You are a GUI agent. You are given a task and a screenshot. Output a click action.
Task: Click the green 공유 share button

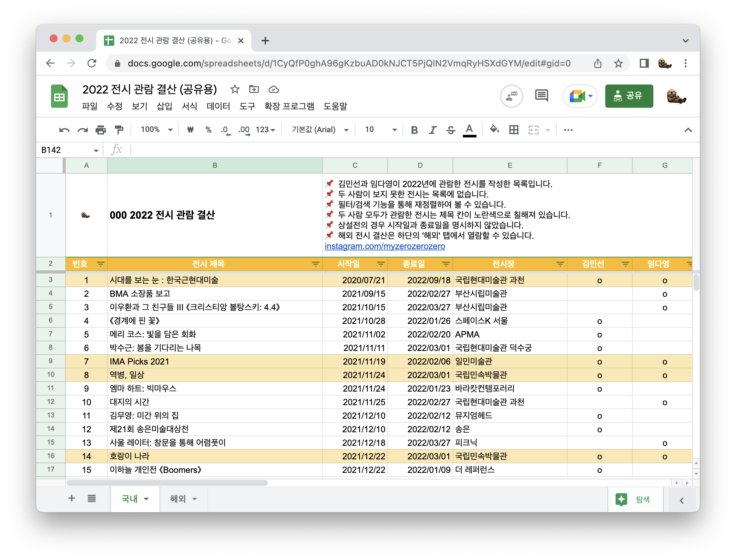[x=629, y=96]
